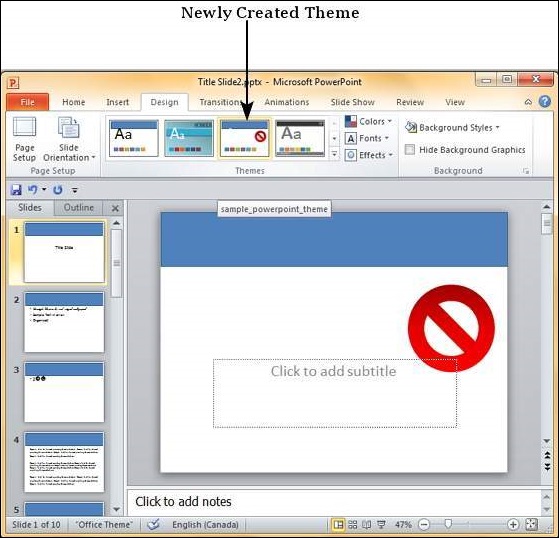The image size is (559, 538).
Task: Click the Redo icon
Action: (x=58, y=190)
